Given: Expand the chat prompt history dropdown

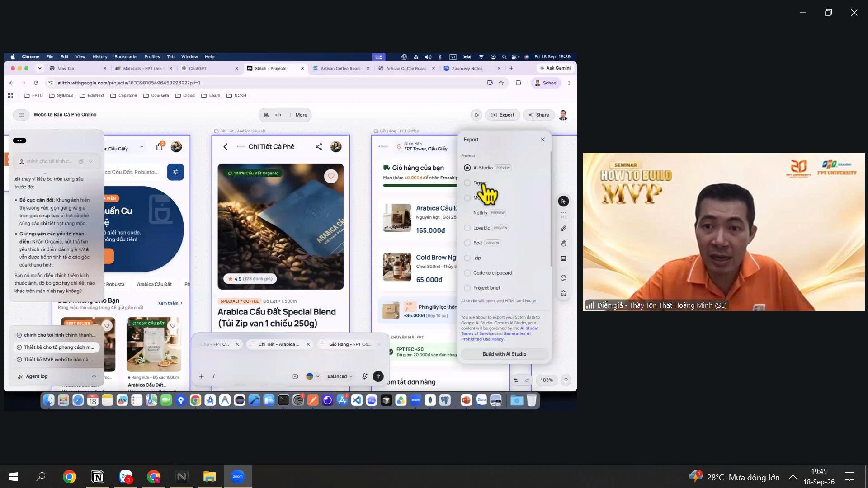Looking at the screenshot, I should (91, 161).
